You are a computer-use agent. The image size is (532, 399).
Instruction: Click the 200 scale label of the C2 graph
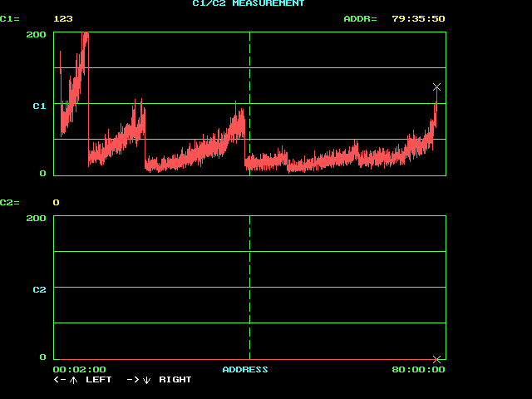point(36,218)
